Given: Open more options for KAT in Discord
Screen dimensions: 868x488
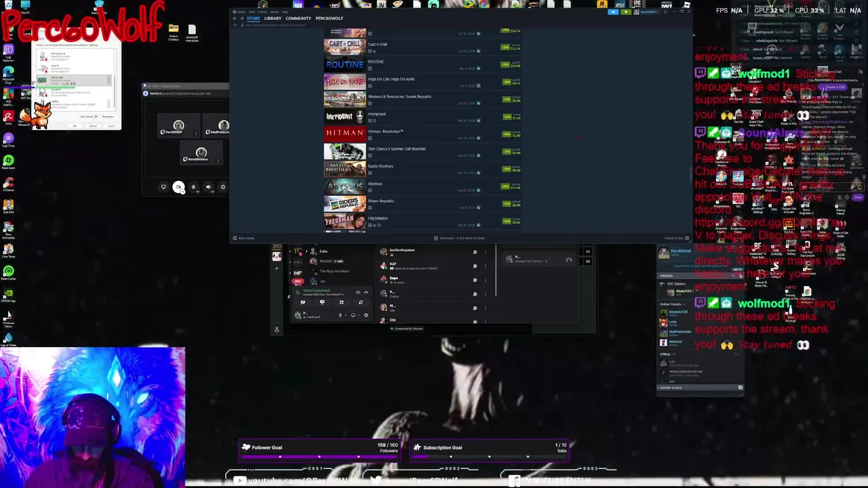Looking at the screenshot, I should pos(486,266).
